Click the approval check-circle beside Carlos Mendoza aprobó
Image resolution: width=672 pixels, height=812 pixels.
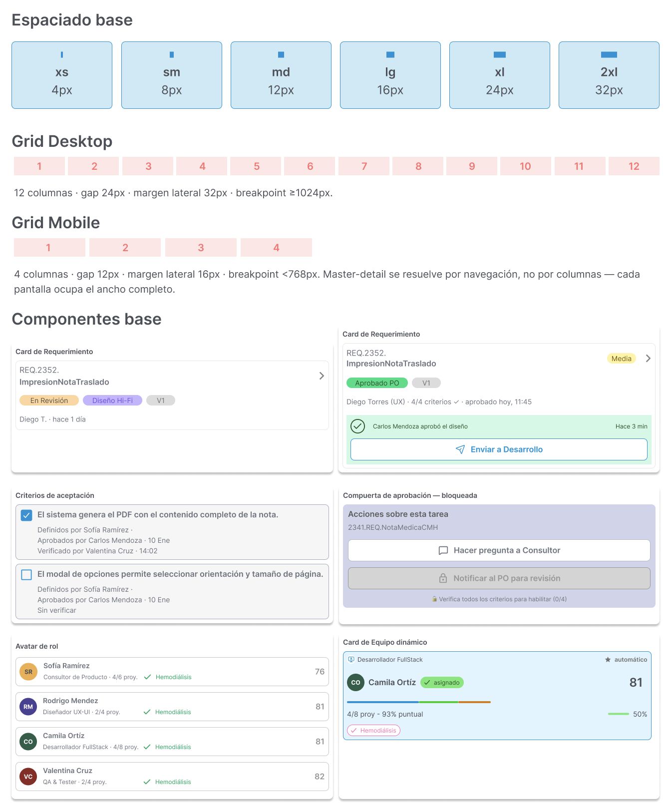point(357,426)
